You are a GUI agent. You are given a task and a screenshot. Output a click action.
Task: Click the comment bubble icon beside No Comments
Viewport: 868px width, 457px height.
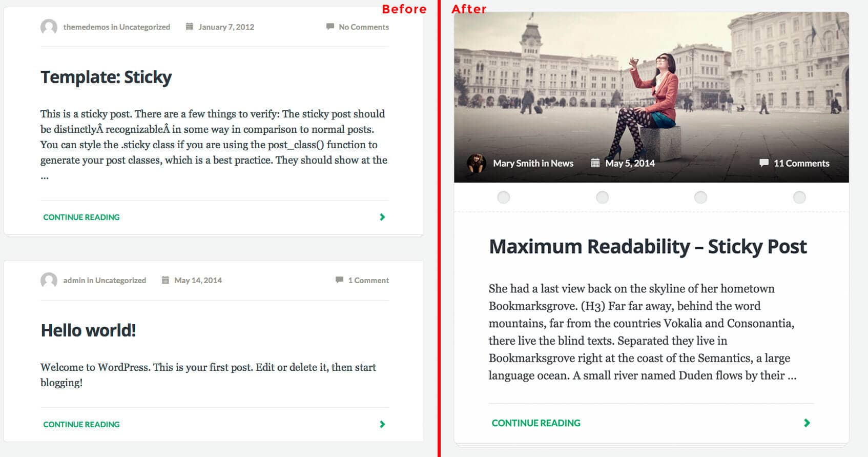pos(330,27)
